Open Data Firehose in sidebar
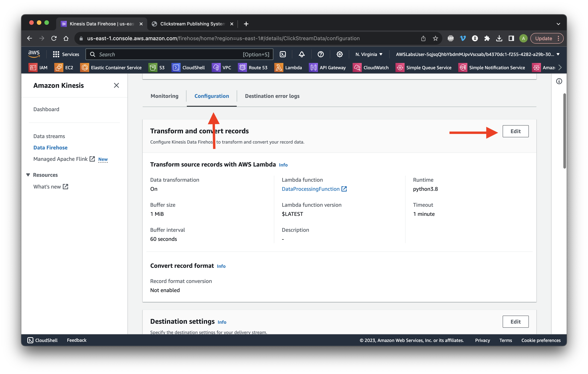Image resolution: width=588 pixels, height=374 pixels. 50,147
